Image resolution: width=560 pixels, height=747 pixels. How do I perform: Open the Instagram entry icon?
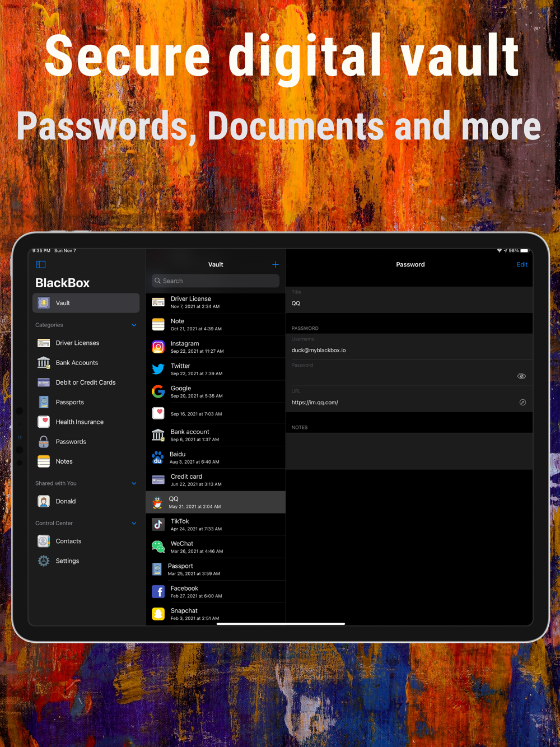[158, 347]
